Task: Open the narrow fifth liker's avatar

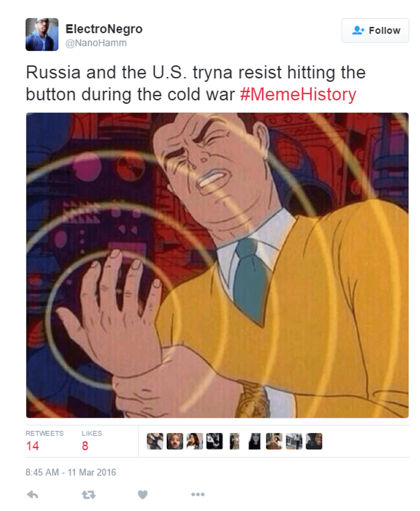Action: point(234,441)
